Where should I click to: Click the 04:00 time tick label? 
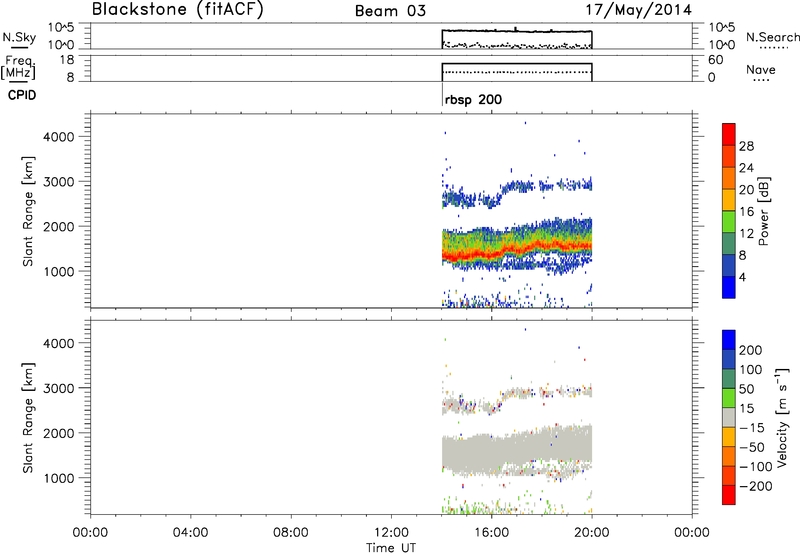click(x=190, y=533)
